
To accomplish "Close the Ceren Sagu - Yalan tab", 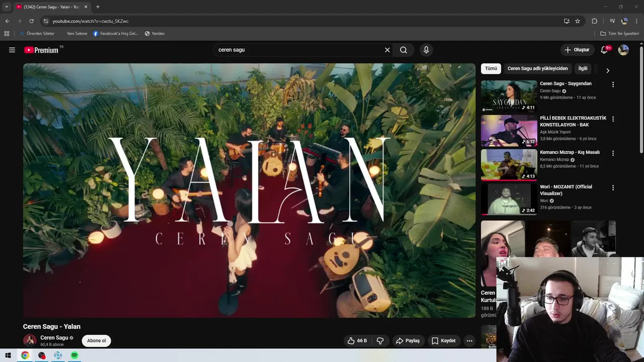I will point(86,7).
